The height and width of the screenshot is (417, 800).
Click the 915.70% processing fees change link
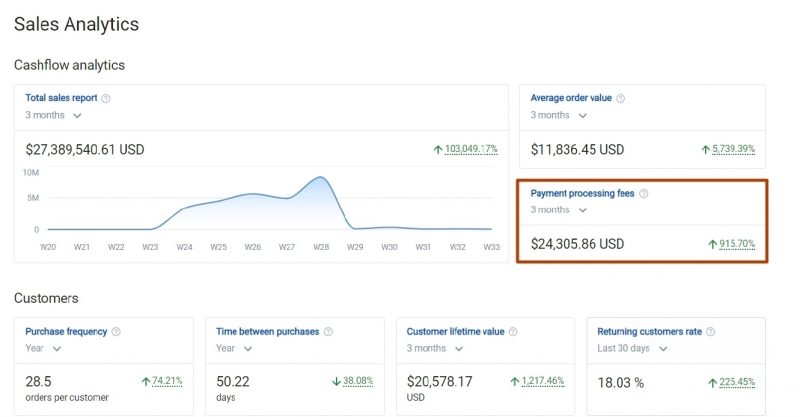click(x=738, y=244)
